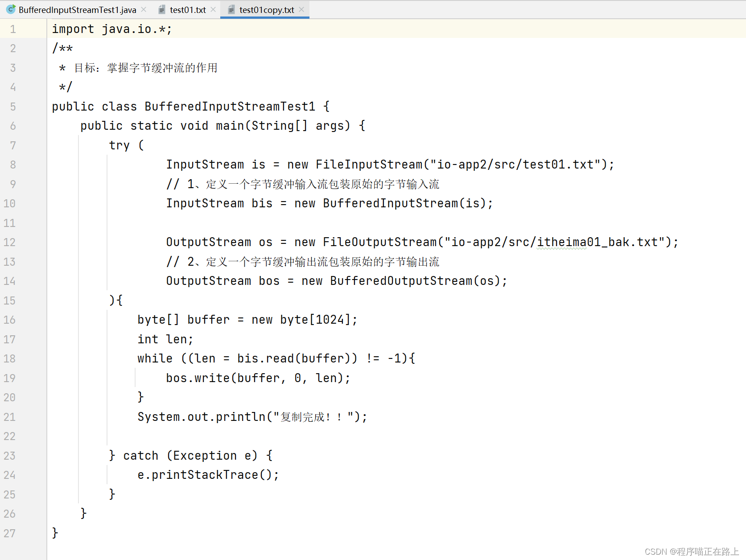The image size is (746, 560).
Task: Click line number 1 in the gutter
Action: pyautogui.click(x=13, y=29)
